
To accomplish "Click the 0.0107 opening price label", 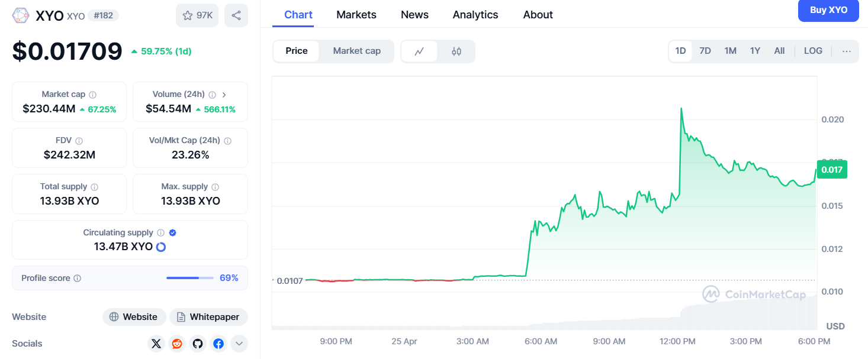I will tap(290, 281).
